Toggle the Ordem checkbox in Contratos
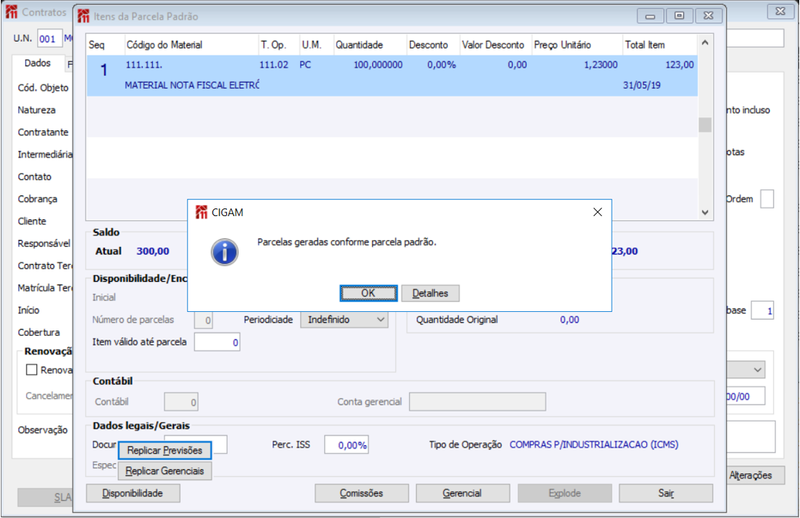The height and width of the screenshot is (518, 800). [x=767, y=199]
